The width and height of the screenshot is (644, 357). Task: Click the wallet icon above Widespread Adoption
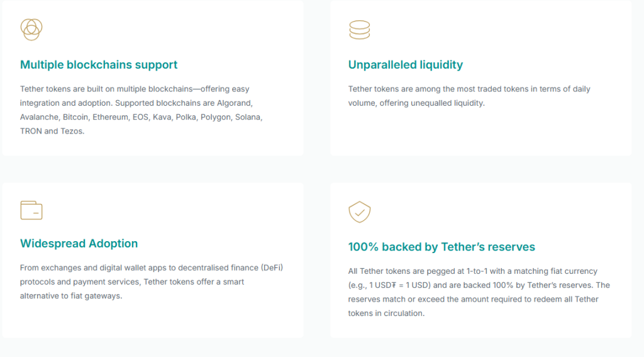point(31,210)
